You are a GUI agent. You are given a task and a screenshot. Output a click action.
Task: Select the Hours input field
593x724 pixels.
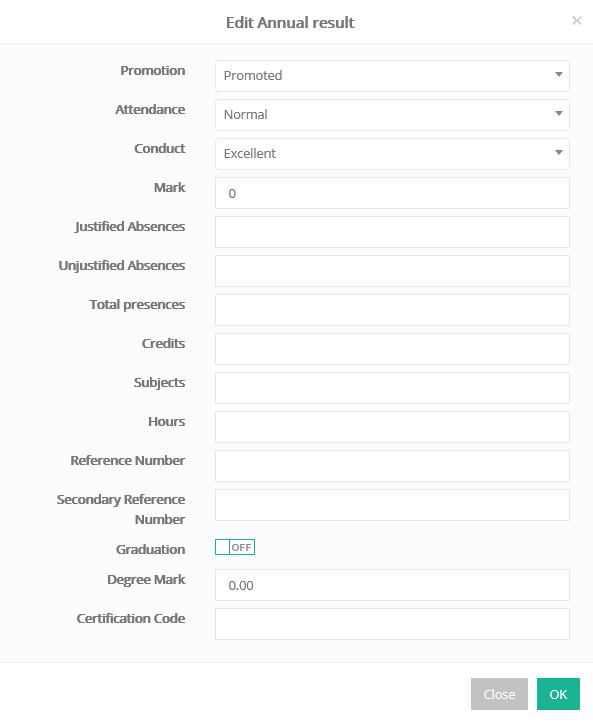392,427
